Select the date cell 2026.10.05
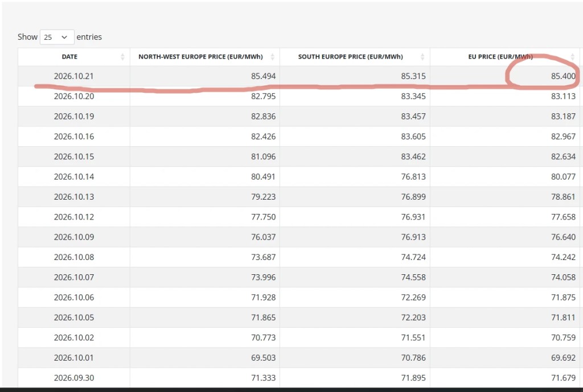The image size is (583, 392). click(x=74, y=317)
